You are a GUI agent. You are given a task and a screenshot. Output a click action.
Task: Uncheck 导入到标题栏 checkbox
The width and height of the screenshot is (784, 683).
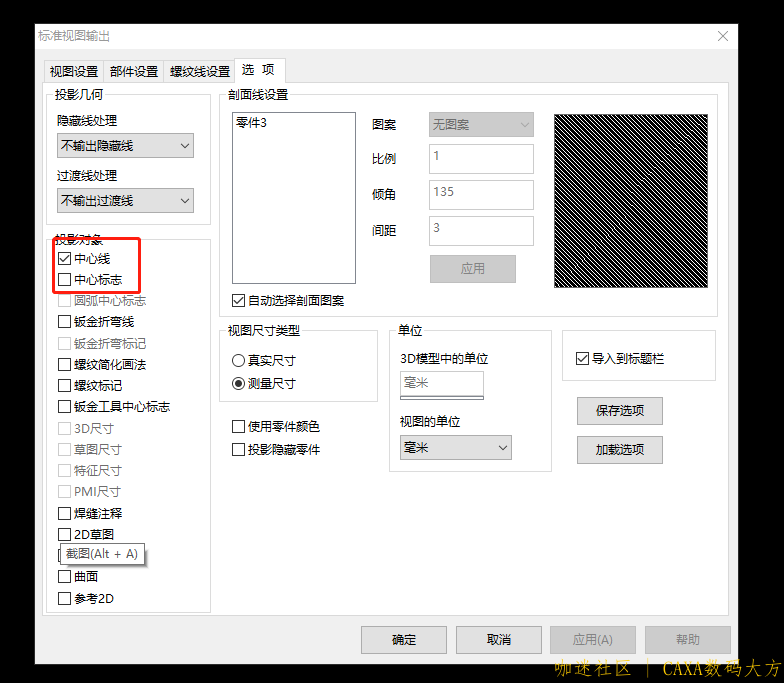[582, 358]
